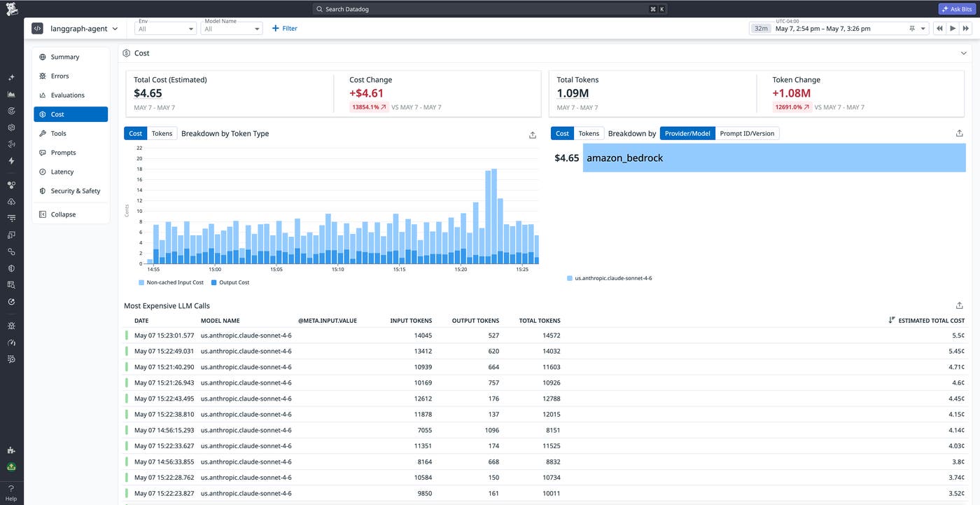Image resolution: width=980 pixels, height=505 pixels.
Task: Open the langgraph-agent application selector
Action: [x=83, y=29]
